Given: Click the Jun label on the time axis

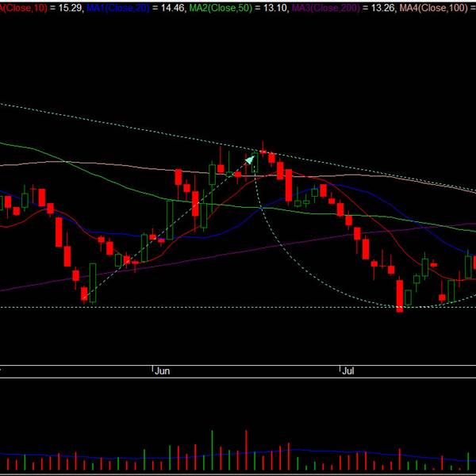Looking at the screenshot, I should [162, 371].
